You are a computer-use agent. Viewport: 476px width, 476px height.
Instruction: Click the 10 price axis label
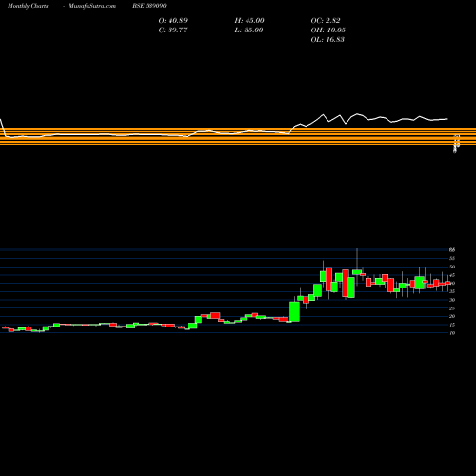452,333
